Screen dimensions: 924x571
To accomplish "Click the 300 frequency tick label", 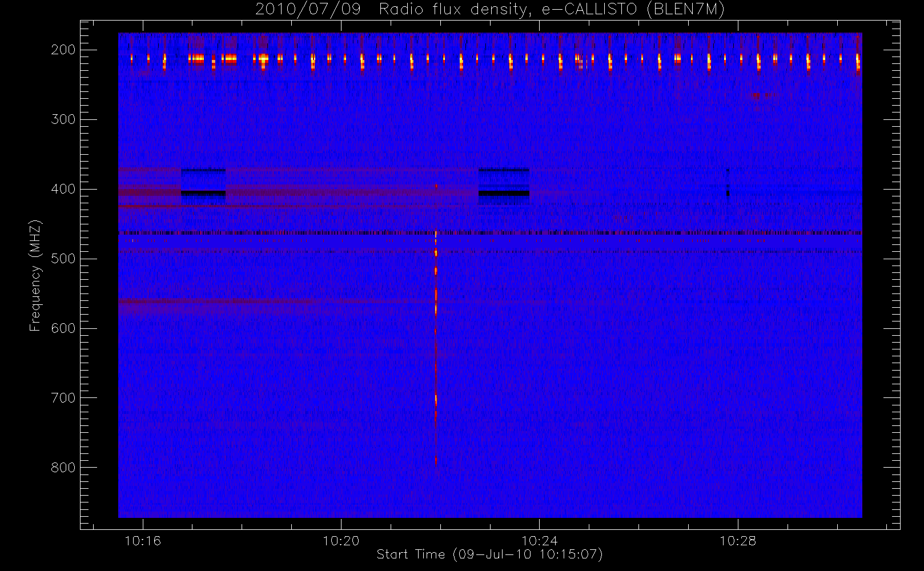I will point(63,119).
